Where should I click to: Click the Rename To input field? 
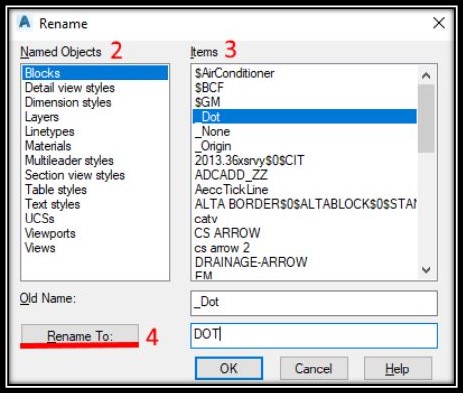point(314,336)
